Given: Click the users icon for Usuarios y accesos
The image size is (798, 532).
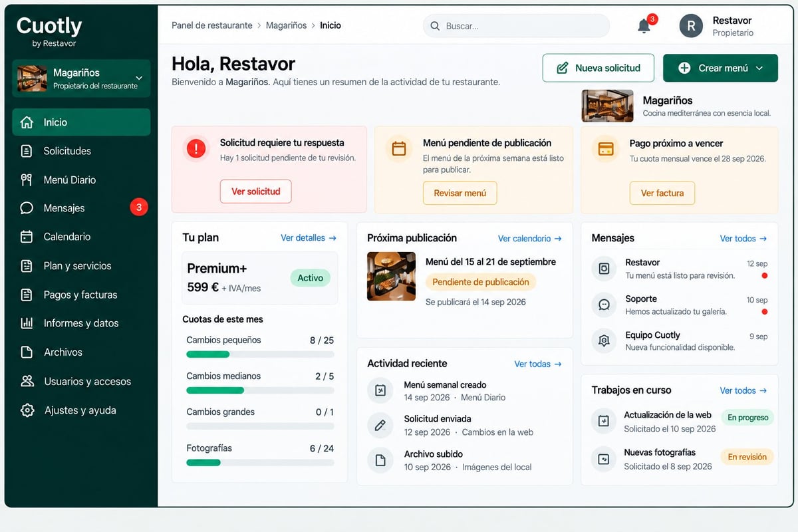Looking at the screenshot, I should tap(27, 381).
